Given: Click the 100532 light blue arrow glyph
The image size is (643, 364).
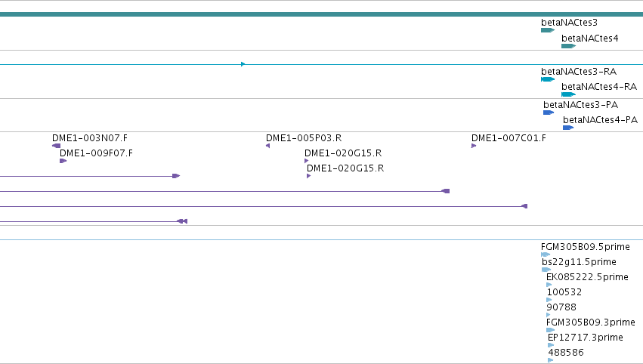Looking at the screenshot, I should coord(549,300).
